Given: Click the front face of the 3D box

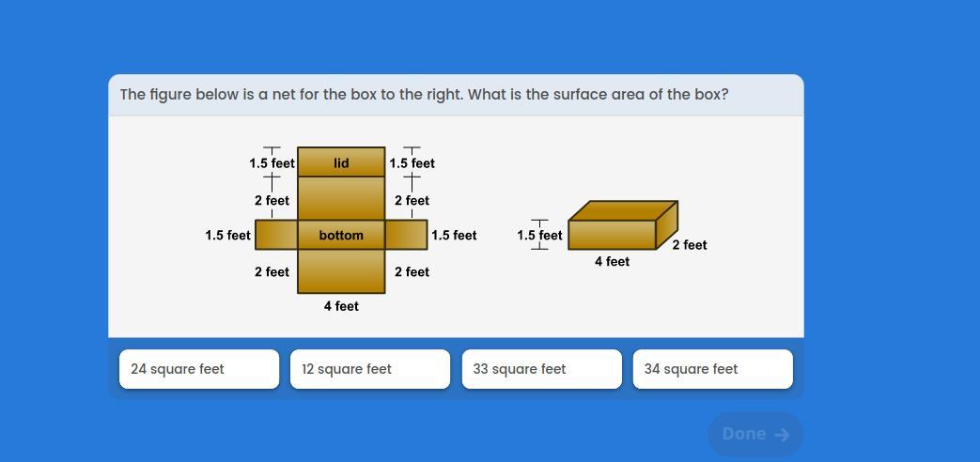Looking at the screenshot, I should 612,235.
